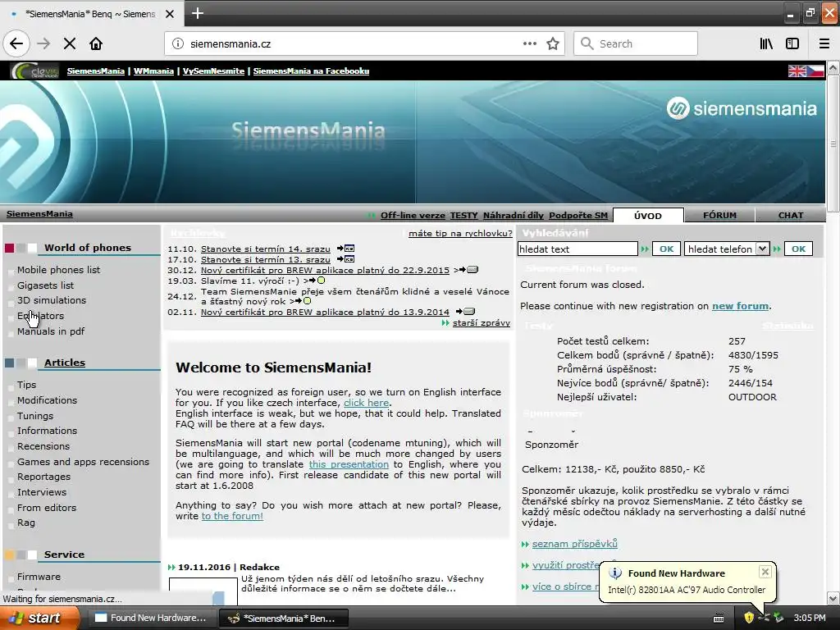The height and width of the screenshot is (630, 840).
Task: Open SiemensMania na Facebooku link
Action: [x=311, y=71]
